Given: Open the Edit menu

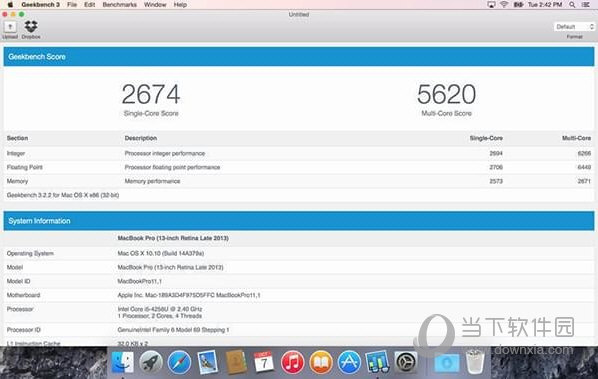Looking at the screenshot, I should [x=90, y=5].
